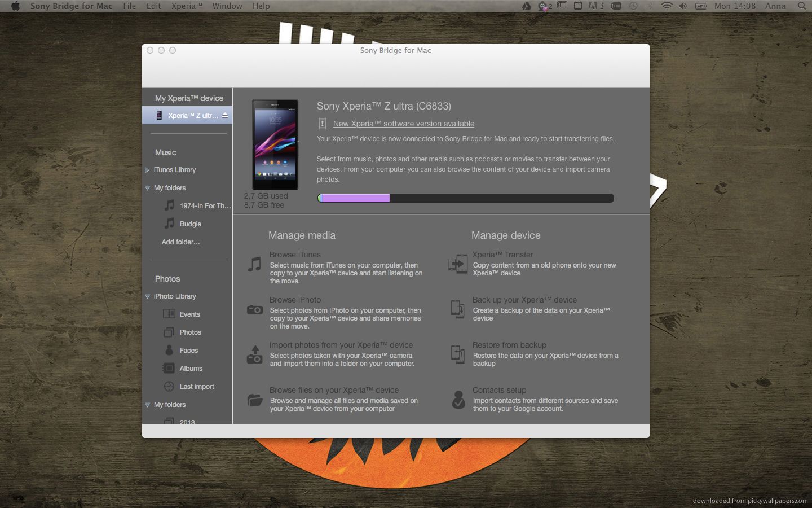This screenshot has width=812, height=508.
Task: Click the Anna user name in menu bar
Action: [x=775, y=6]
